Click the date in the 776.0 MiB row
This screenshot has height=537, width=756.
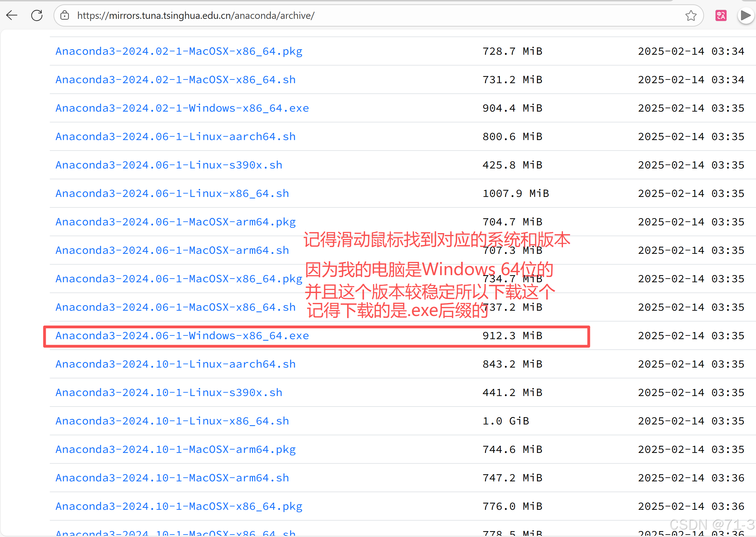691,506
